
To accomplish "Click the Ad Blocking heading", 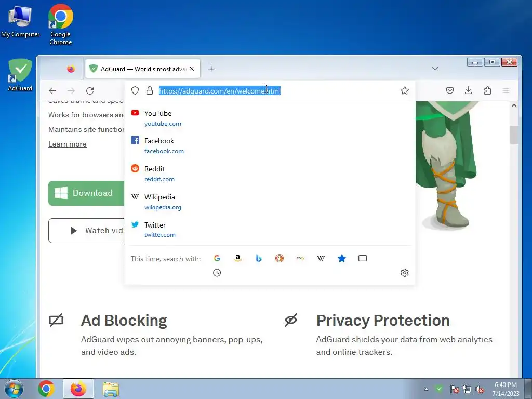I will pos(124,320).
